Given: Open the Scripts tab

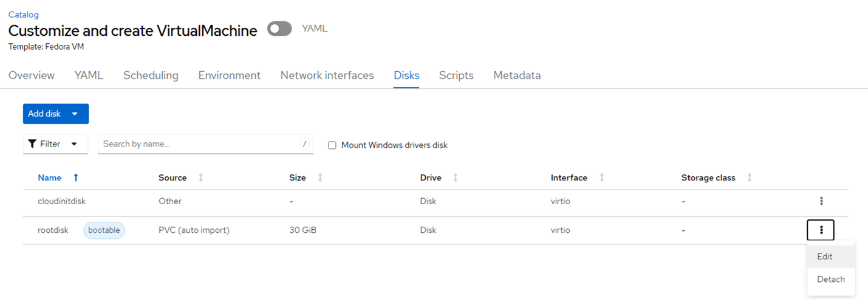Looking at the screenshot, I should click(x=456, y=75).
